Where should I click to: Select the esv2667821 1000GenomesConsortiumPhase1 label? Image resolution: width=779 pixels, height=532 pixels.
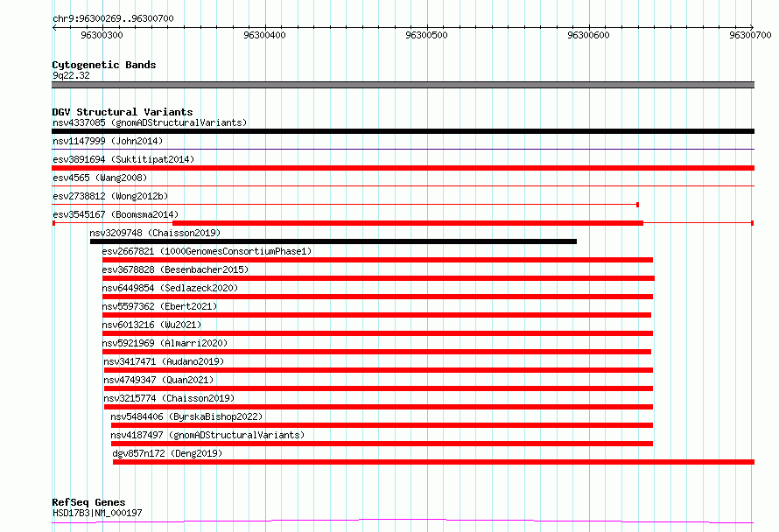(x=207, y=251)
